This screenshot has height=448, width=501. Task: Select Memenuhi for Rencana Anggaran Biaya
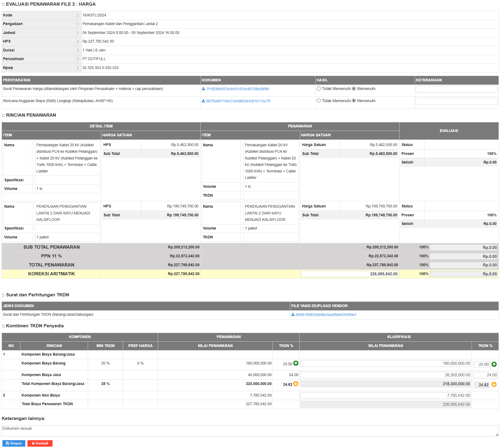[354, 101]
